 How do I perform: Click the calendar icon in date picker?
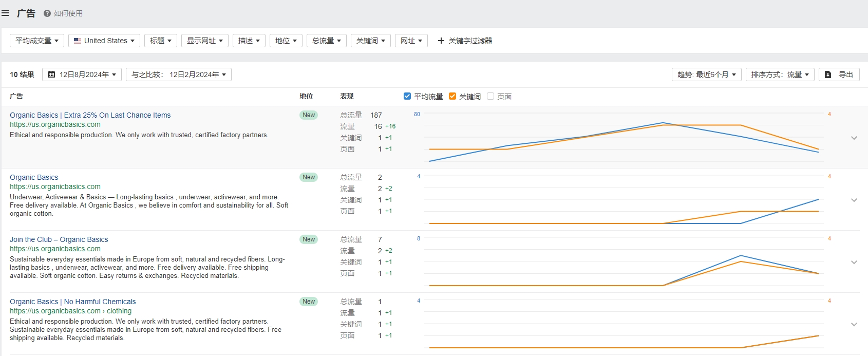[x=51, y=74]
